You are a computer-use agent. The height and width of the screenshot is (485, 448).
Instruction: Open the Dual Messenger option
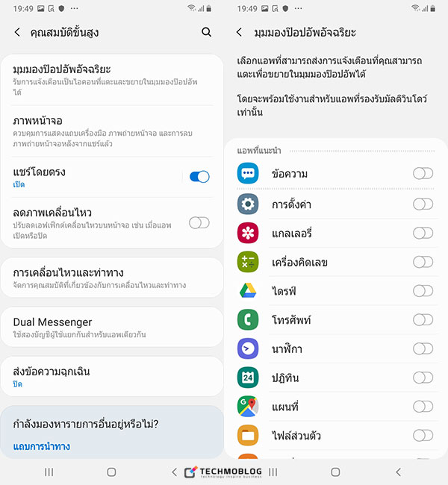click(x=112, y=328)
